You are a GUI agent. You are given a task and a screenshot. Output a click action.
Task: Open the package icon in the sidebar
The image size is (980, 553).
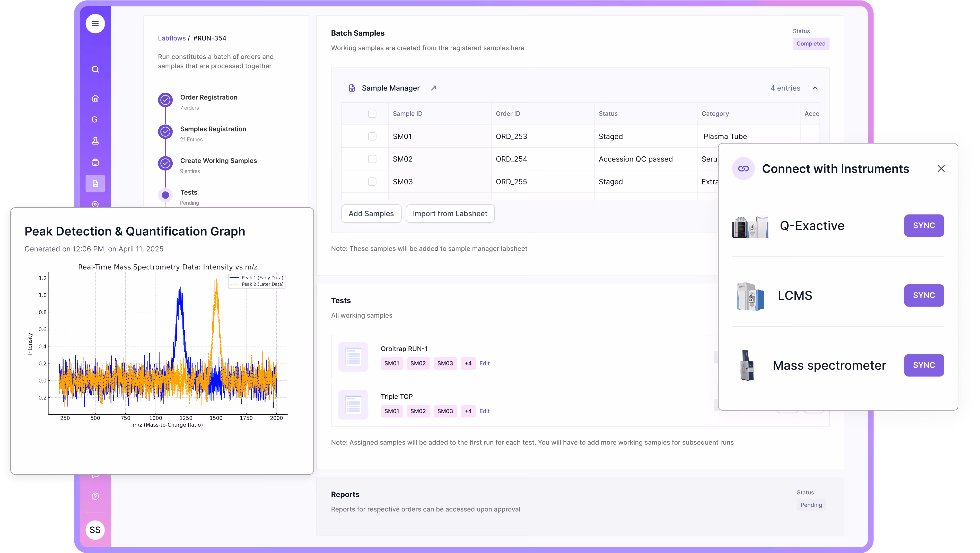[95, 162]
